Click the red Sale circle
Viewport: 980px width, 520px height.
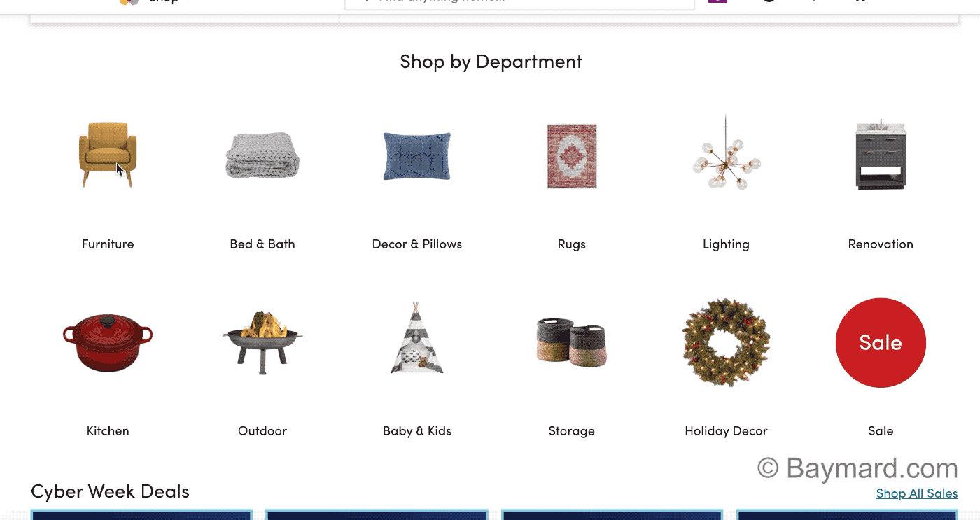(x=881, y=343)
